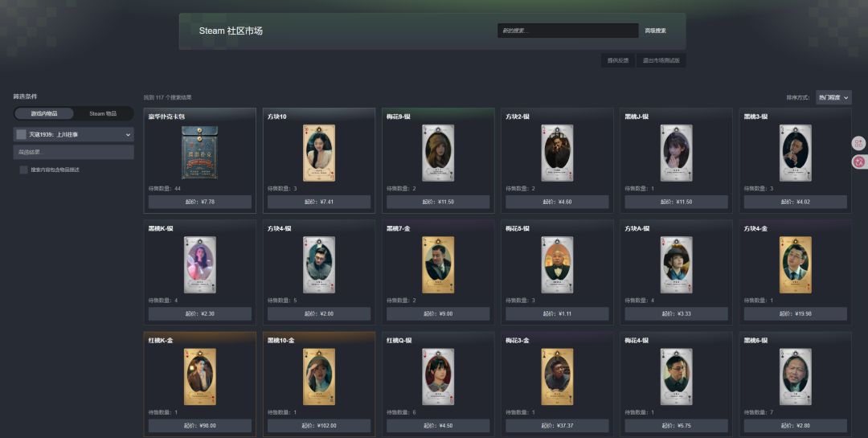Open the 豪华扑克卡包 card pack image
Viewport: 868px width, 438px height.
199,153
